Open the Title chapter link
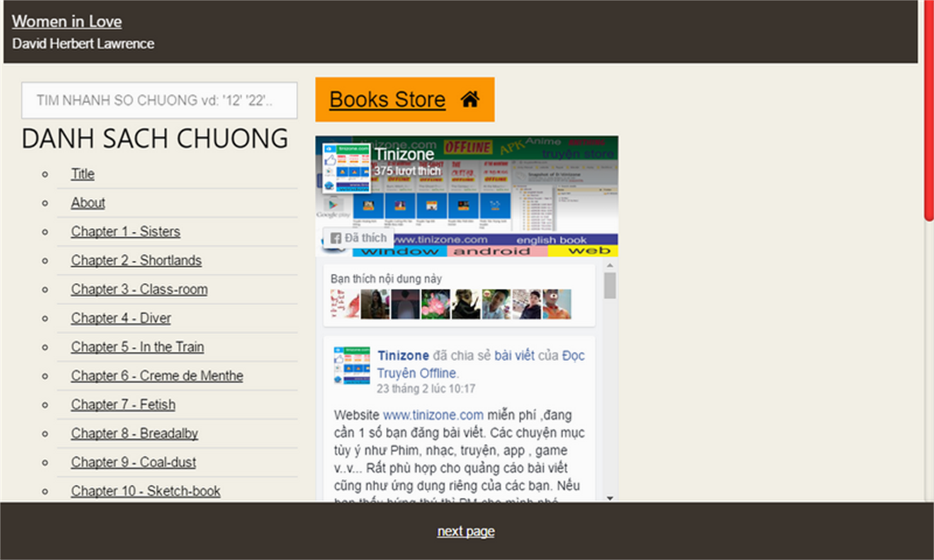 (x=82, y=174)
